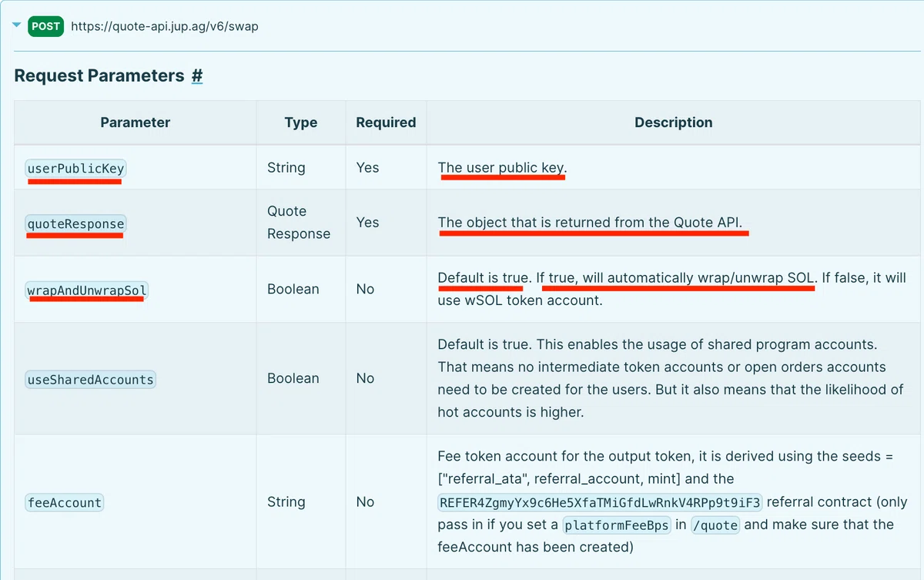Click the Boolean type of useSharedAccounts
The width and height of the screenshot is (924, 580).
pos(293,378)
